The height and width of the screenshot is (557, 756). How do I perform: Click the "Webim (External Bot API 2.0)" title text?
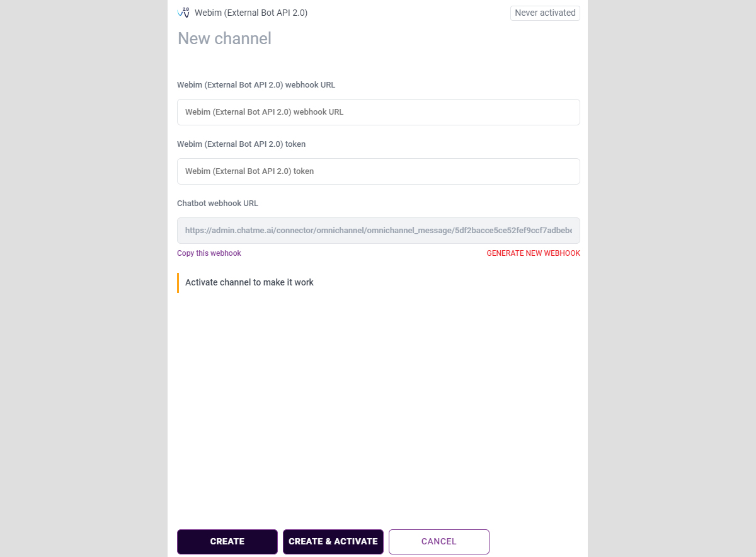[251, 13]
